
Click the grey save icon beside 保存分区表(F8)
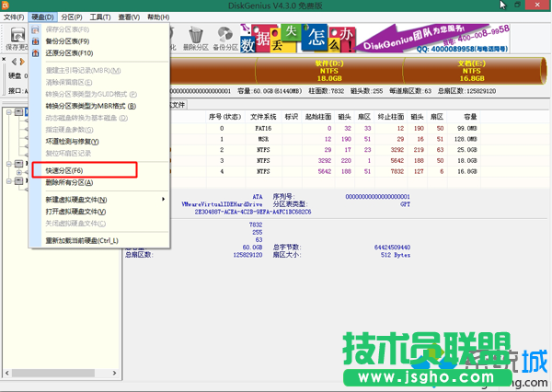tap(35, 29)
